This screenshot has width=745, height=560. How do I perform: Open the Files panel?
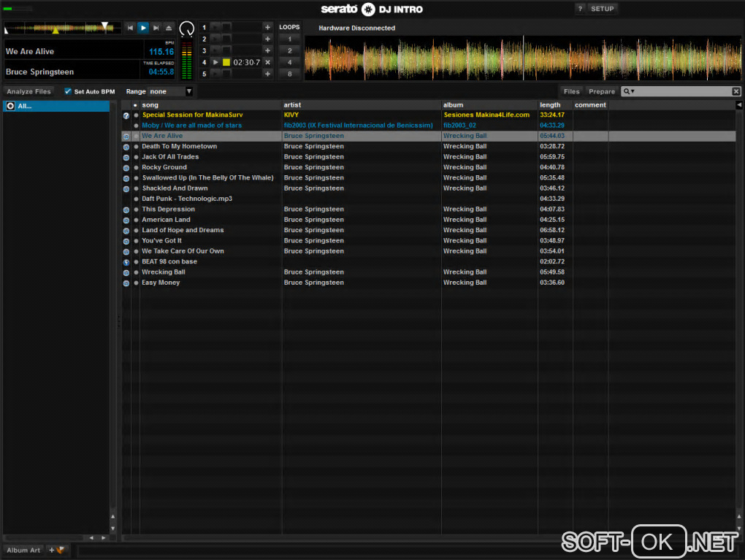point(571,91)
